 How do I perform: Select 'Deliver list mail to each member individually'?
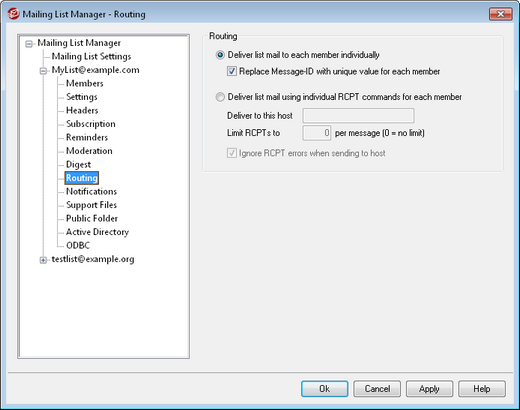(x=220, y=55)
